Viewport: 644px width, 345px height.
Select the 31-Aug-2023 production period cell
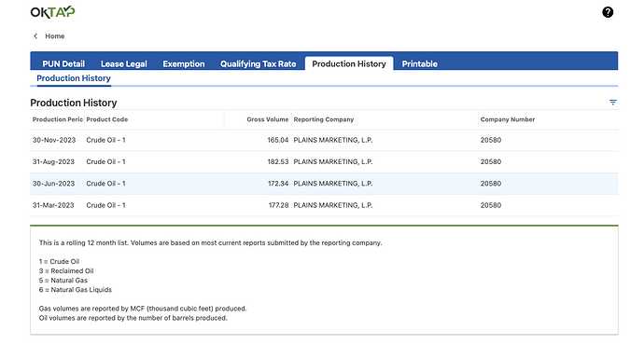pyautogui.click(x=53, y=161)
